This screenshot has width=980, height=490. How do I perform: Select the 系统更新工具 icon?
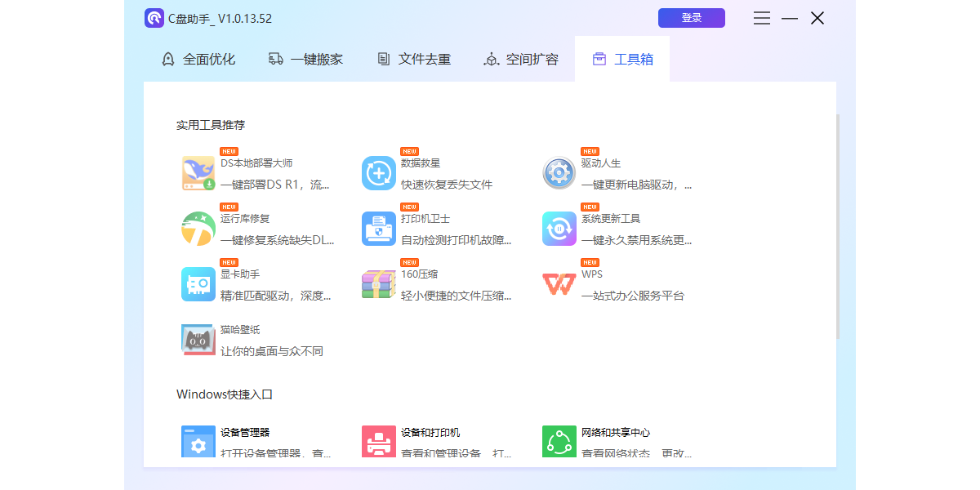pos(559,229)
